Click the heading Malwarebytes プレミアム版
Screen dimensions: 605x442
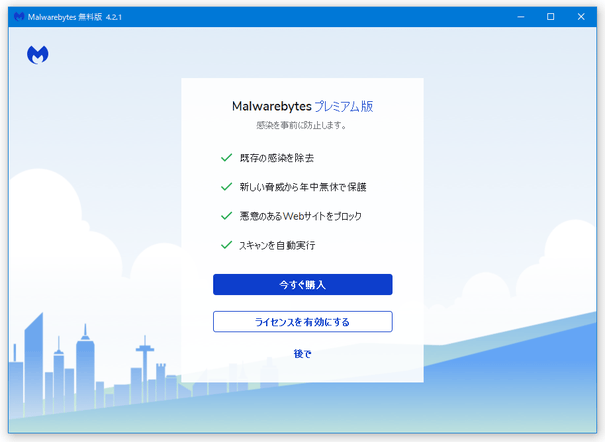(302, 106)
